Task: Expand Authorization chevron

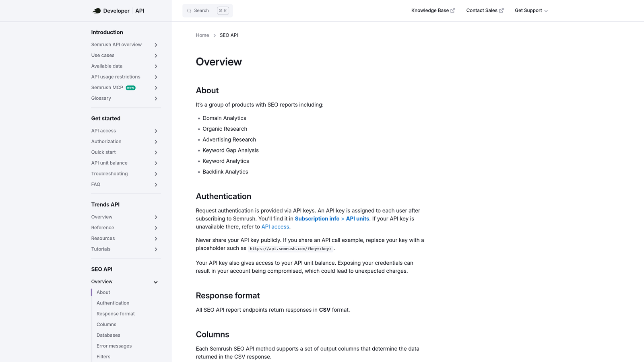Action: point(156,142)
